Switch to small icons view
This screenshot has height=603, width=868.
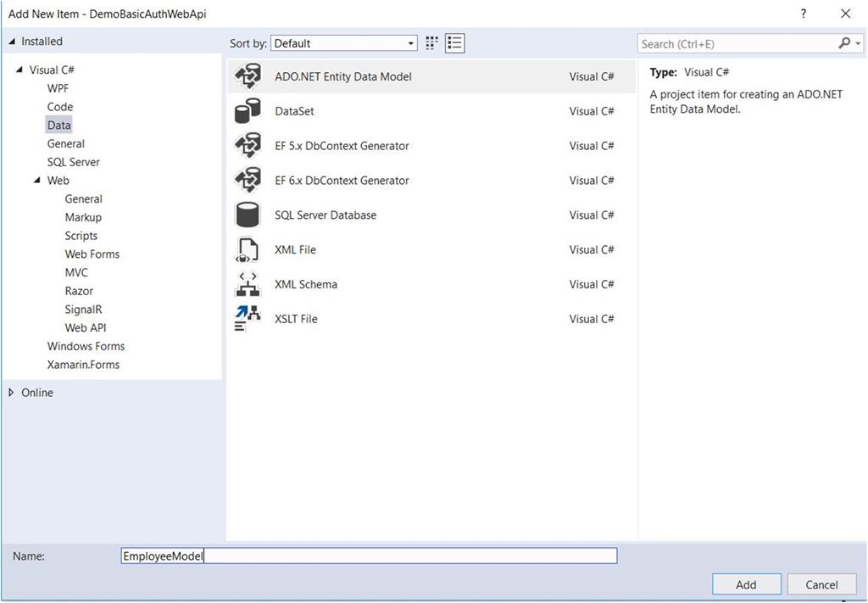(x=454, y=42)
